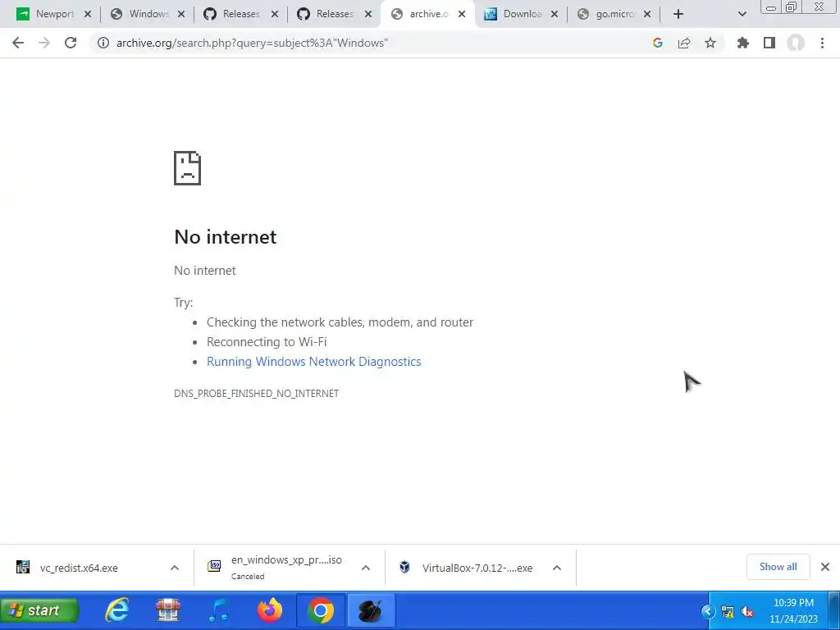Bookmark this page with star icon
The height and width of the screenshot is (630, 840).
(710, 43)
